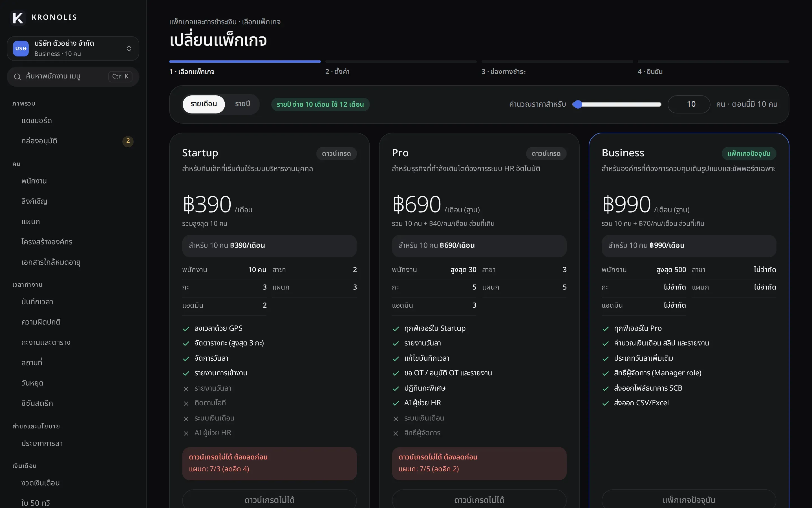The height and width of the screenshot is (508, 812).
Task: Click the orange 2 badge on กล่องอนุมัติ
Action: pyautogui.click(x=128, y=141)
